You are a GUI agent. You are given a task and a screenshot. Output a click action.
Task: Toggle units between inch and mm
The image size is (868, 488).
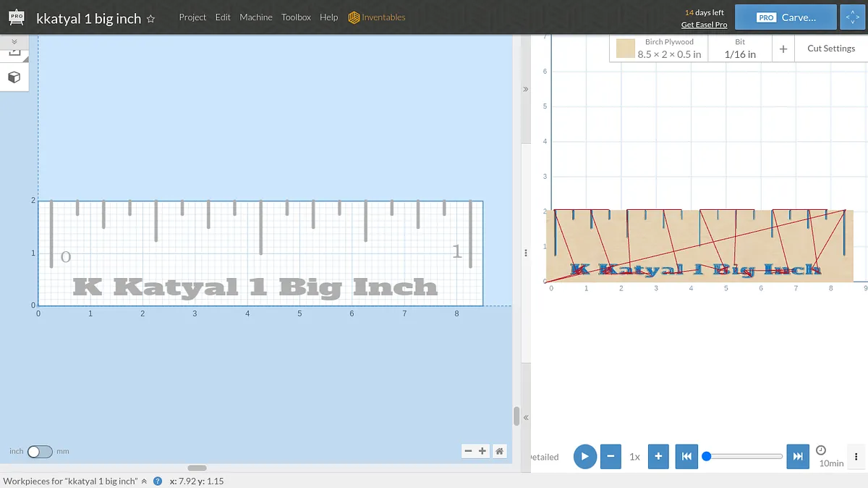click(x=40, y=451)
